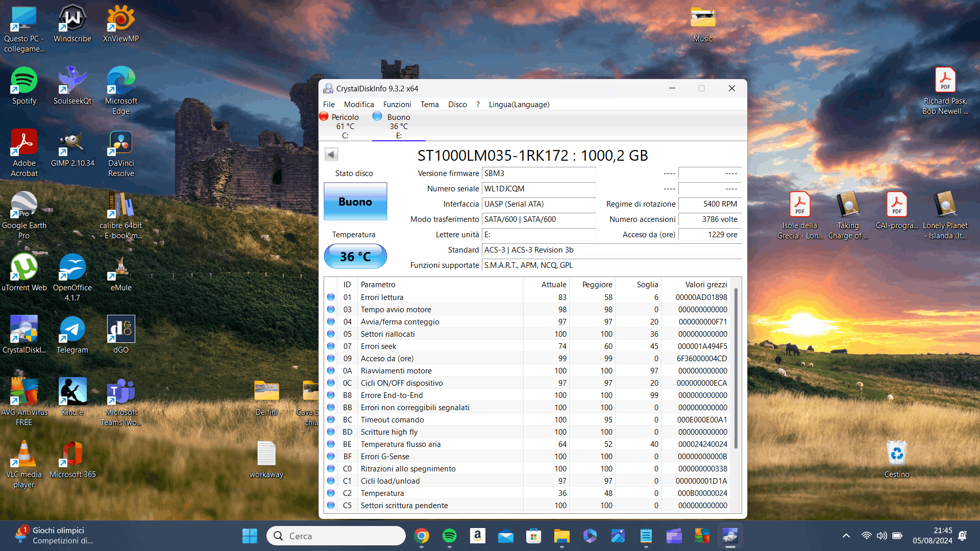Open Google Chrome from the taskbar
Screen dimensions: 980x551
pyautogui.click(x=422, y=536)
